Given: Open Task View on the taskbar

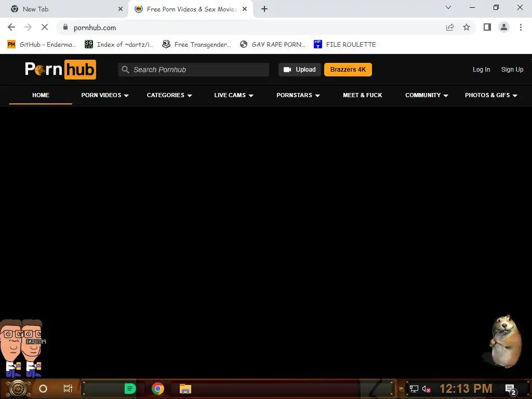Looking at the screenshot, I should pos(68,389).
